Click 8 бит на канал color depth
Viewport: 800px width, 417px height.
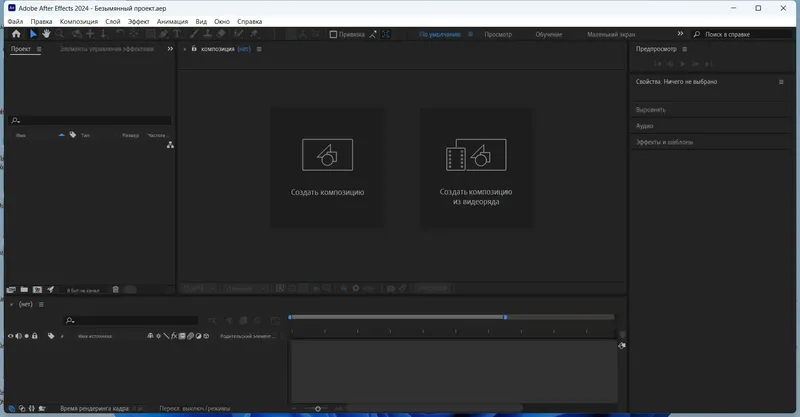83,290
